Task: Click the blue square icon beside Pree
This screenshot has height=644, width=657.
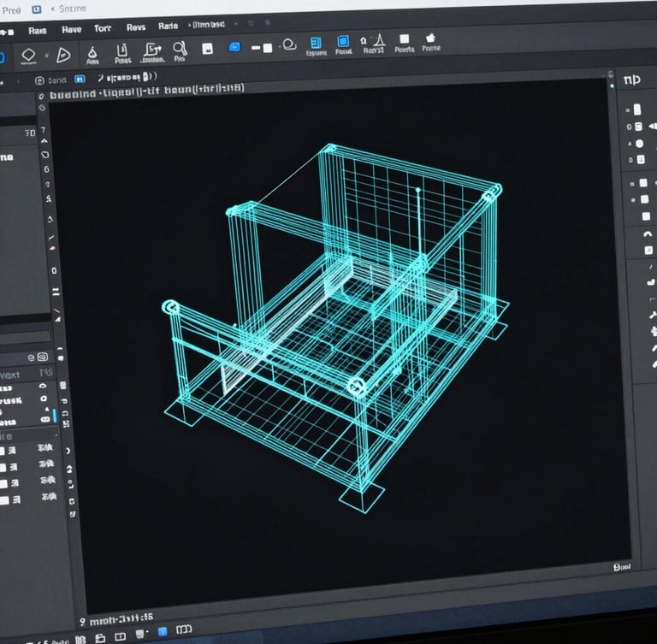Action: click(x=37, y=9)
